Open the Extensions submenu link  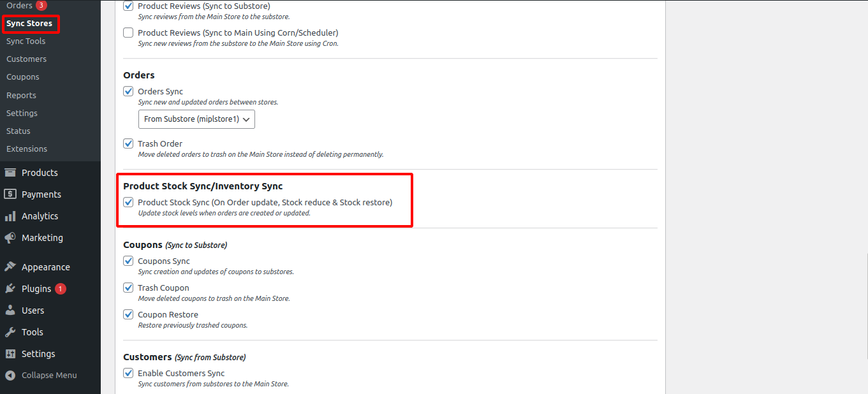coord(27,149)
